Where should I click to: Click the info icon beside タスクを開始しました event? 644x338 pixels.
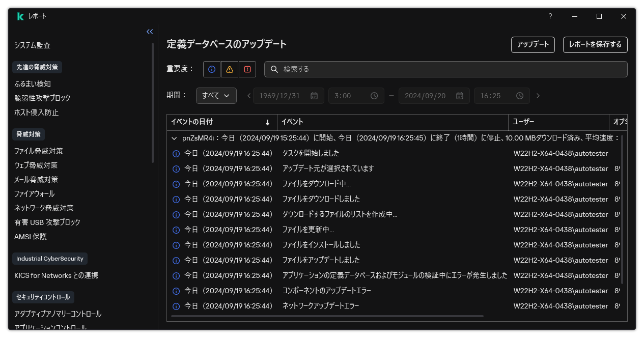click(176, 153)
